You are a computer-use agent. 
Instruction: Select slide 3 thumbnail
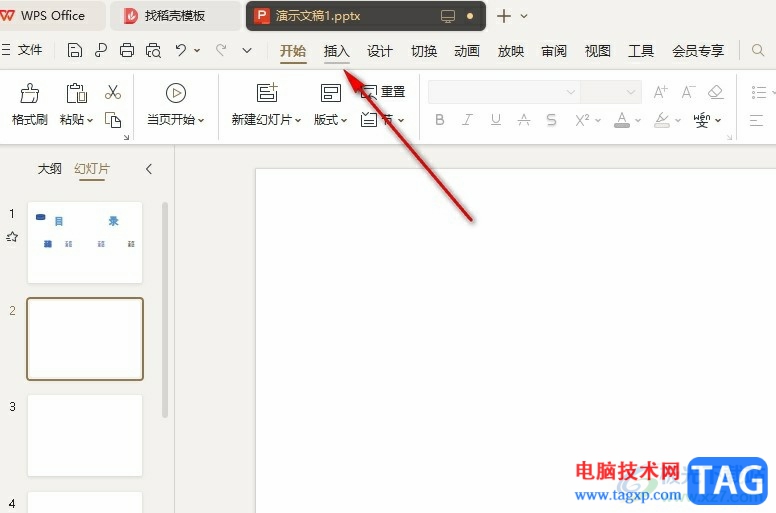pyautogui.click(x=85, y=435)
